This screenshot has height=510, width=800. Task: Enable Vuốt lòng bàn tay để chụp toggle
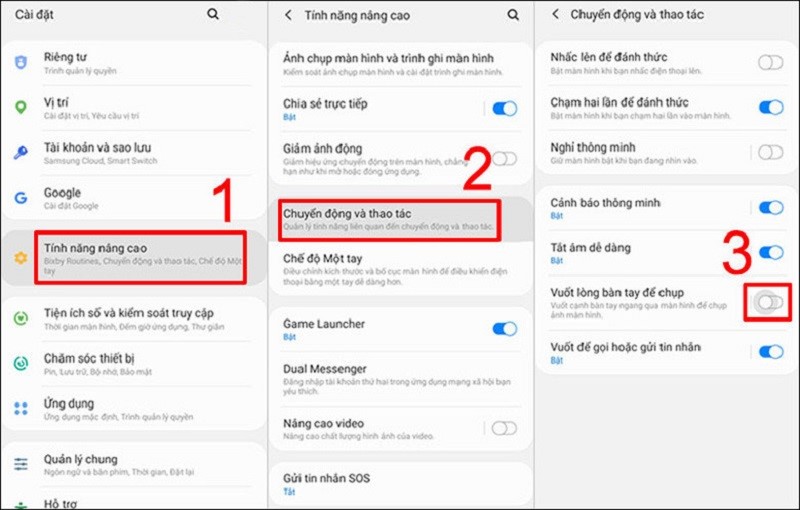770,302
